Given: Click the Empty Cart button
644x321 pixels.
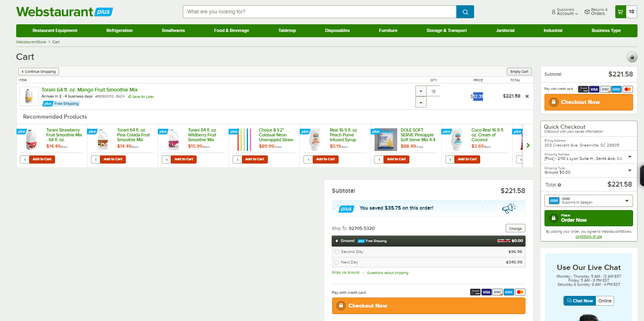Looking at the screenshot, I should click(519, 72).
